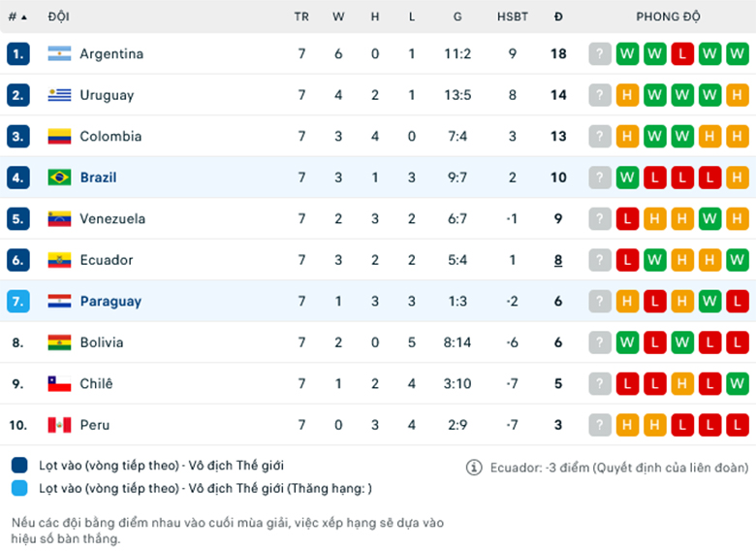The height and width of the screenshot is (551, 756).
Task: Click Paraguay's green W form badge
Action: pyautogui.click(x=709, y=301)
